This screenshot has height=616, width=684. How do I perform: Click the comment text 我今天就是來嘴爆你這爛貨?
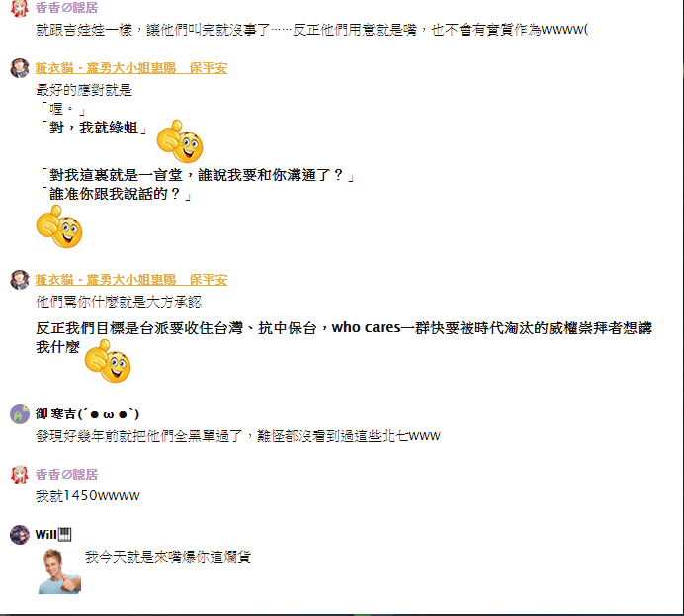[168, 557]
